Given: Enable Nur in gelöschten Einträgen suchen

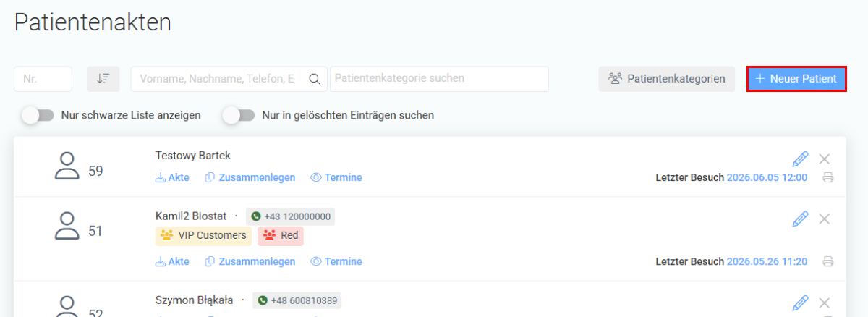Looking at the screenshot, I should pos(239,115).
